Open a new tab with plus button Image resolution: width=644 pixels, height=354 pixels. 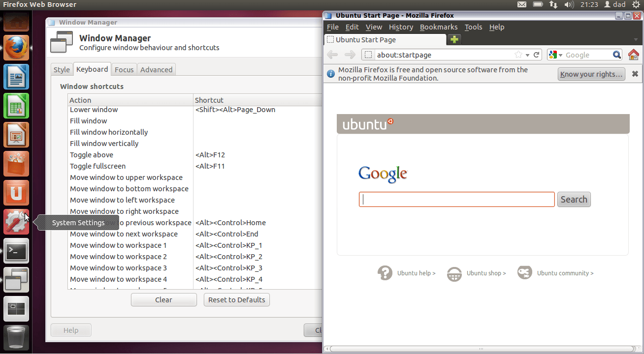(454, 40)
